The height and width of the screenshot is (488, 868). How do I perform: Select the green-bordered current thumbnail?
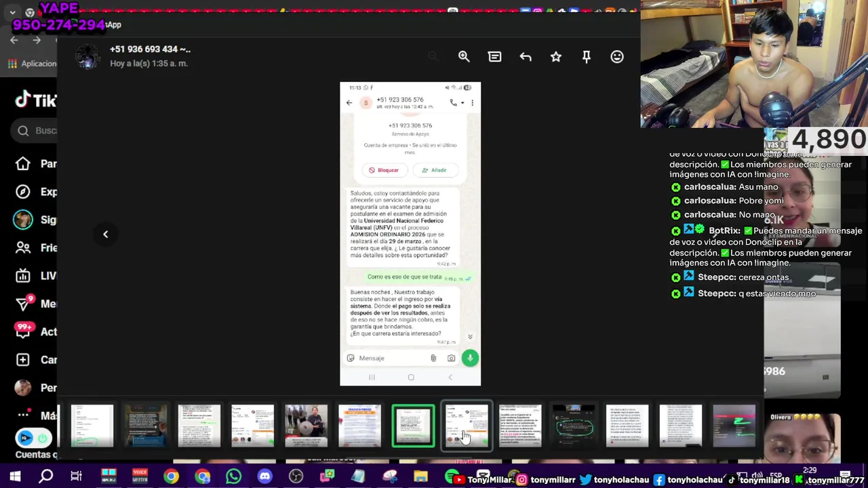413,426
